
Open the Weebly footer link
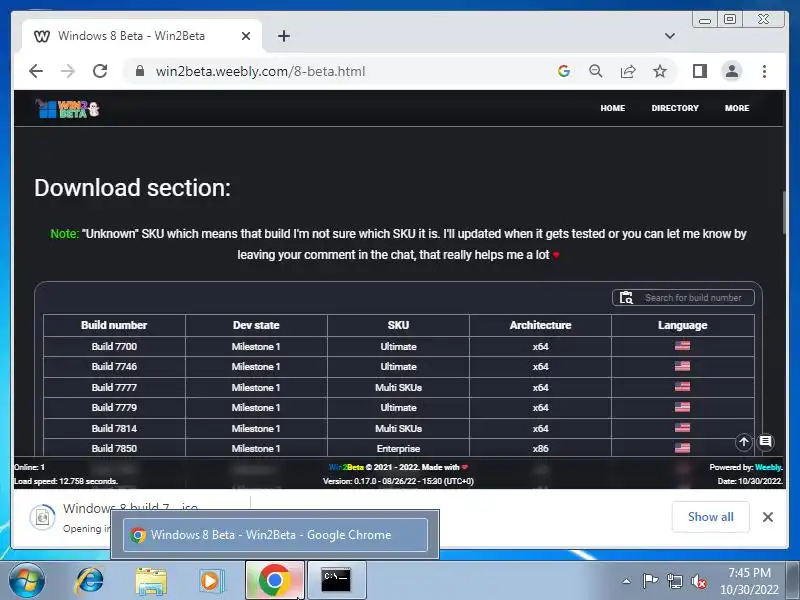[x=768, y=467]
